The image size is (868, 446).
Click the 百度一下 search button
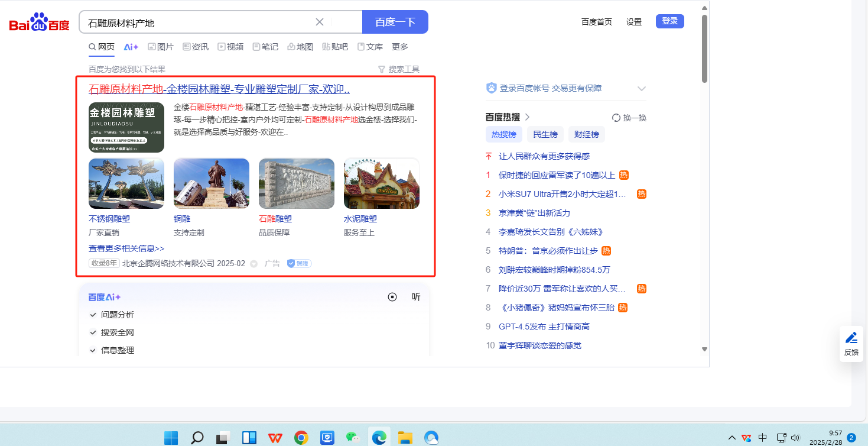(x=395, y=22)
